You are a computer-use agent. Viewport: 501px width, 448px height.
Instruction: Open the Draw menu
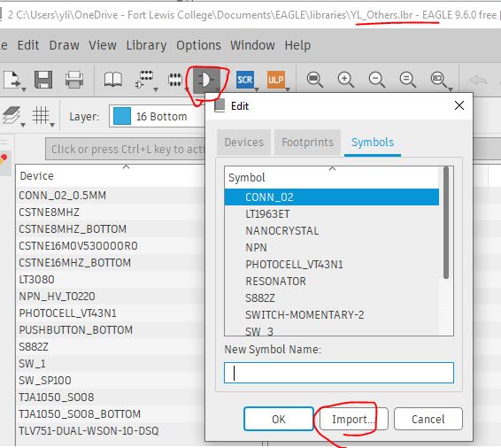coord(65,45)
